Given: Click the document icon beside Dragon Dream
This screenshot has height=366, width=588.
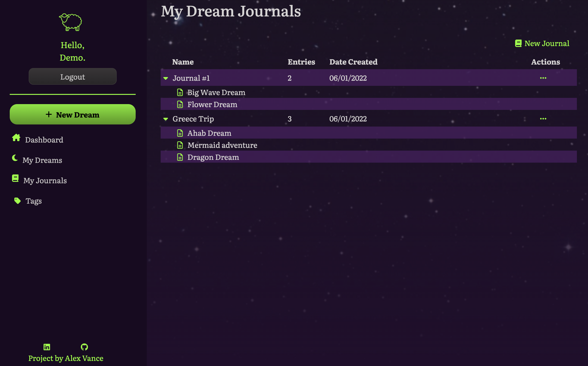Looking at the screenshot, I should coord(180,157).
